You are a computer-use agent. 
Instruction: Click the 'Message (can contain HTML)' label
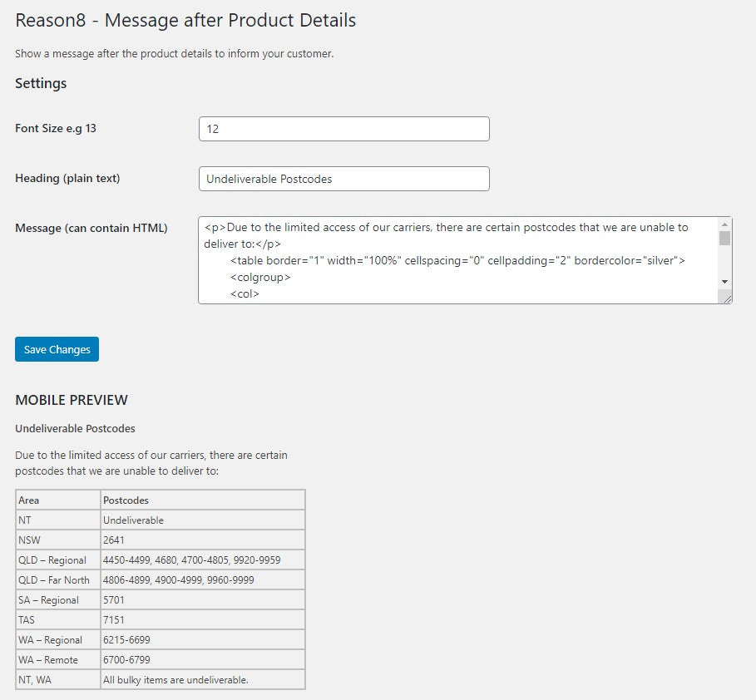tap(91, 228)
